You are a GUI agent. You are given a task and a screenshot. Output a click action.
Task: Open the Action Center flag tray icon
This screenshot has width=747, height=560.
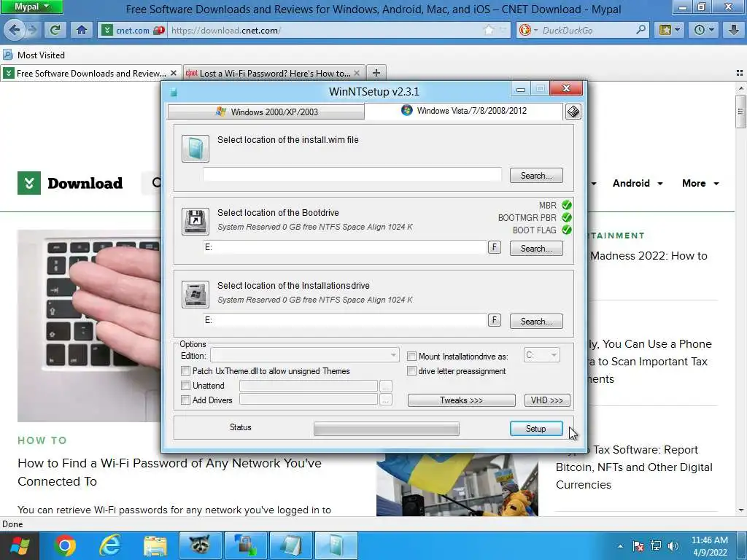(638, 546)
